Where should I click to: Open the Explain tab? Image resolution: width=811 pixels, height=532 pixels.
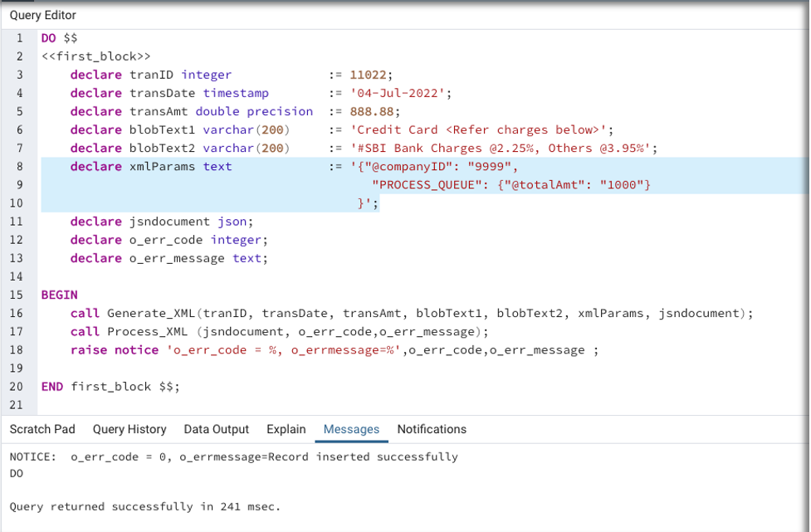[x=286, y=429]
